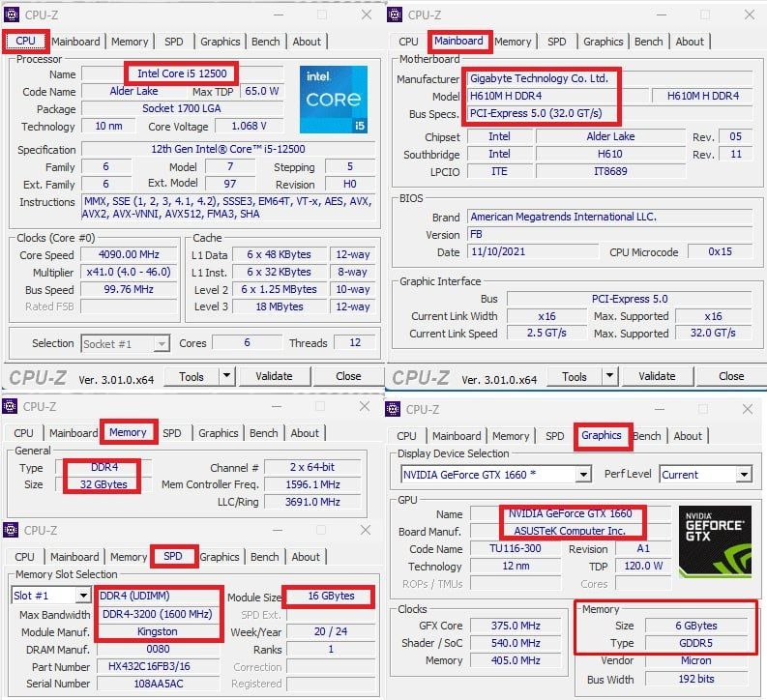
Task: Click the CPU-Z app icon in Mainboard window title
Action: [395, 15]
